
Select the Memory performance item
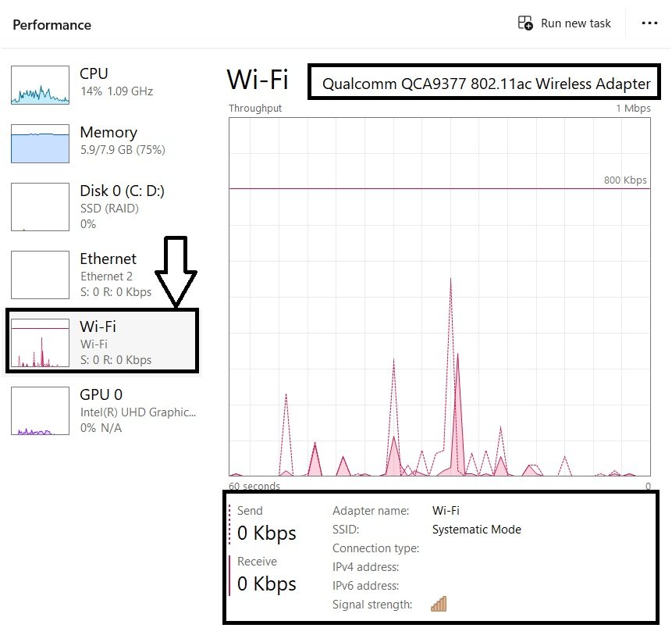click(x=102, y=143)
